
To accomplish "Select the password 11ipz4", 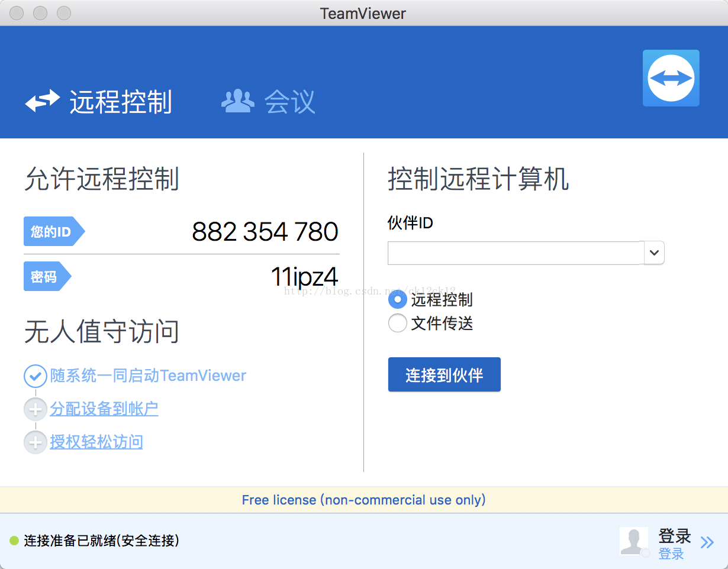I will 304,276.
